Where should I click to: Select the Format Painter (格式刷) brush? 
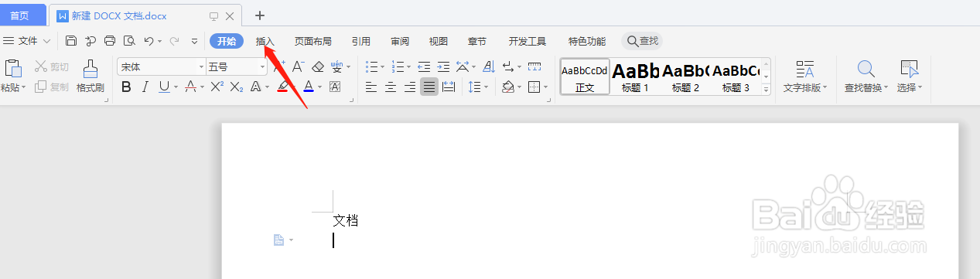90,76
